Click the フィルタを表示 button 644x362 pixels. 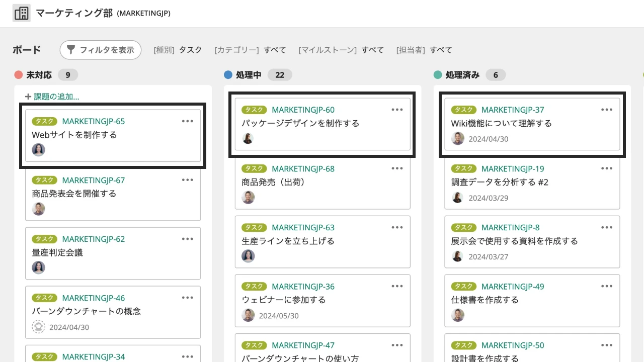[x=101, y=50]
